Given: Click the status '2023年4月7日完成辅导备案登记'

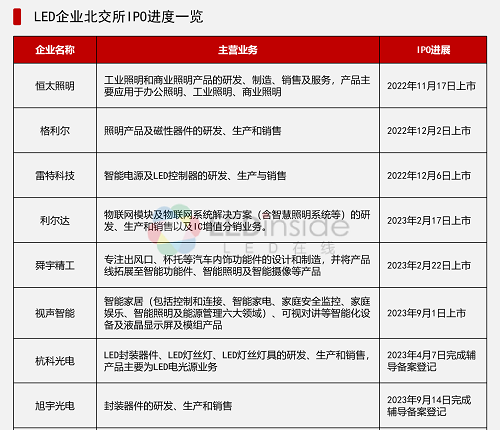Looking at the screenshot, I should 431,361.
